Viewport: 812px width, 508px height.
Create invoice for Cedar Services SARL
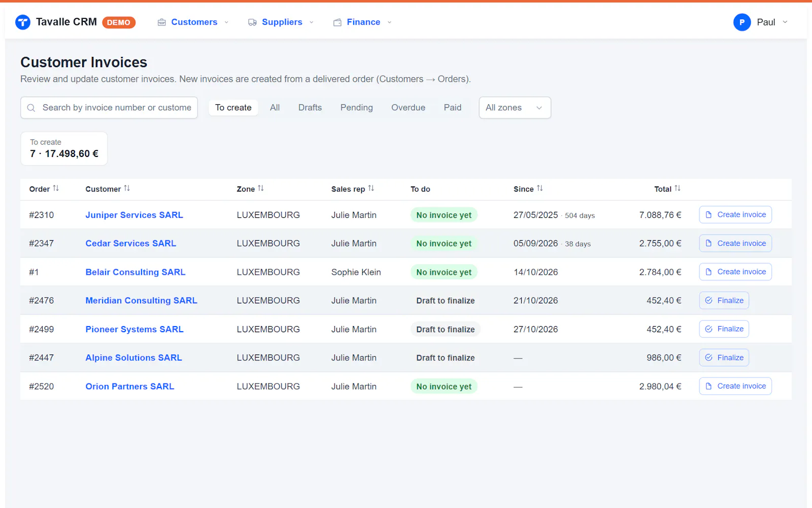pos(735,243)
